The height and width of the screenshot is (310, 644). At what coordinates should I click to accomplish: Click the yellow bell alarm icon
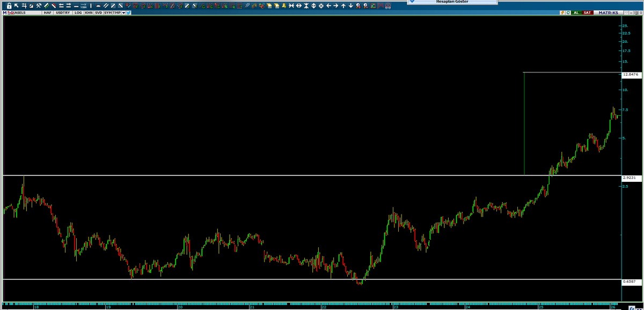(284, 6)
